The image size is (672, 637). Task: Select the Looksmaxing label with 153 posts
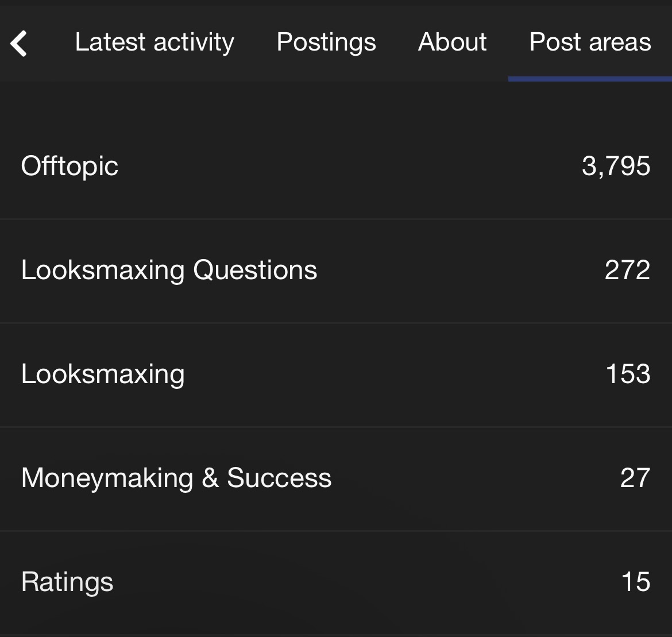pyautogui.click(x=103, y=374)
